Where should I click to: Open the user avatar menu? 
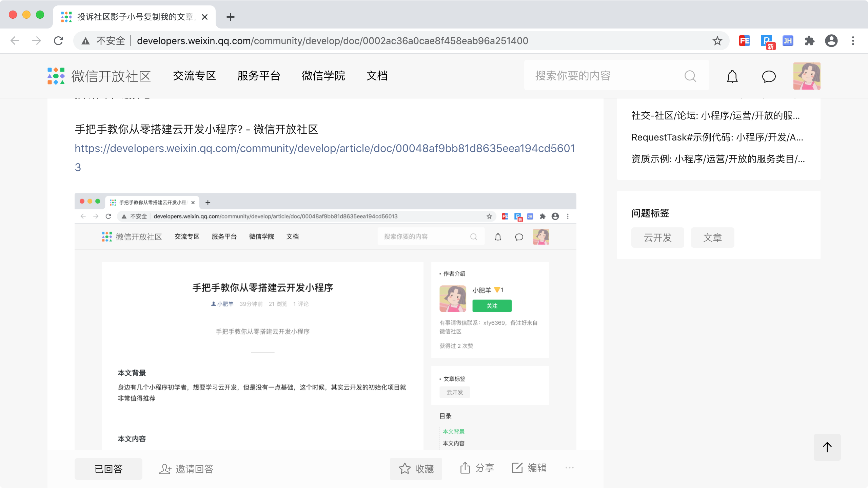pyautogui.click(x=807, y=76)
